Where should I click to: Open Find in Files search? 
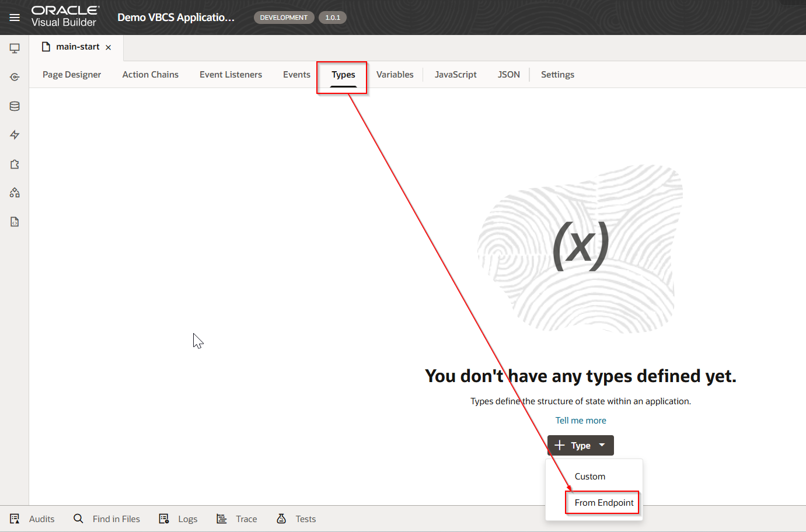click(x=107, y=519)
